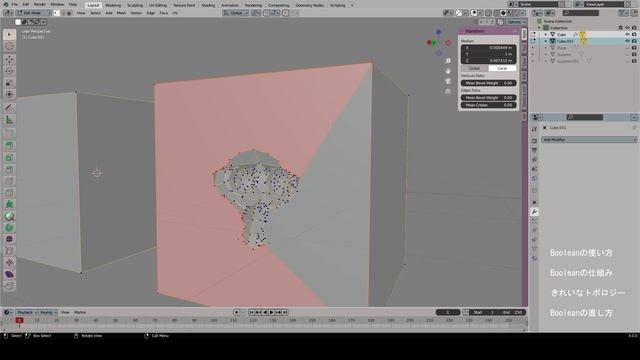The image size is (640, 360).
Task: Select the Measure tool
Action: [9, 120]
